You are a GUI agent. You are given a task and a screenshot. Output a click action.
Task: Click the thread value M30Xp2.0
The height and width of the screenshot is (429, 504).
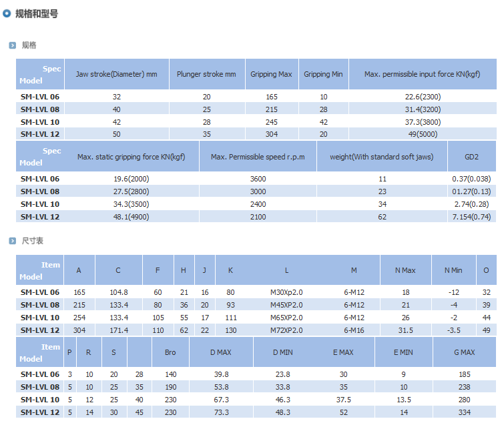pos(286,292)
